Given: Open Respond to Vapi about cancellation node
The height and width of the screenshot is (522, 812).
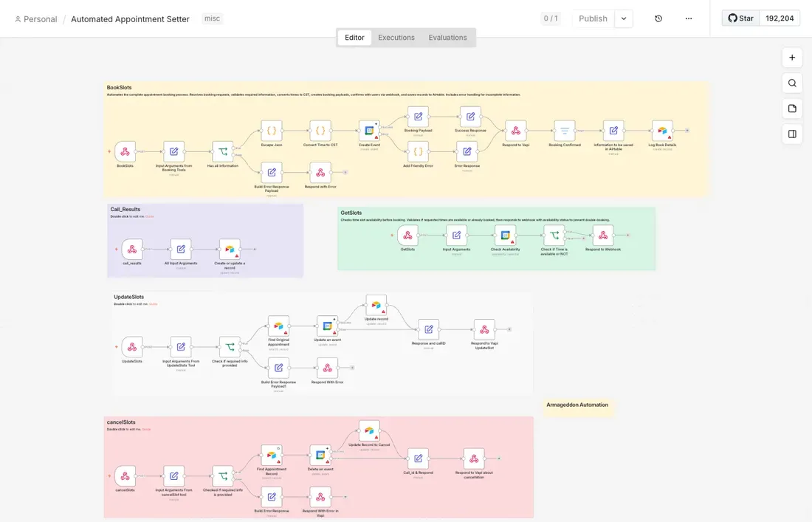Looking at the screenshot, I should (474, 459).
